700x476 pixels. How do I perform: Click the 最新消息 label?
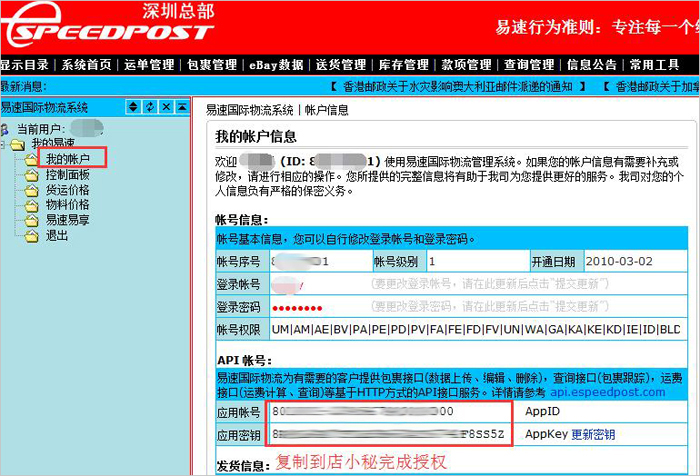24,87
